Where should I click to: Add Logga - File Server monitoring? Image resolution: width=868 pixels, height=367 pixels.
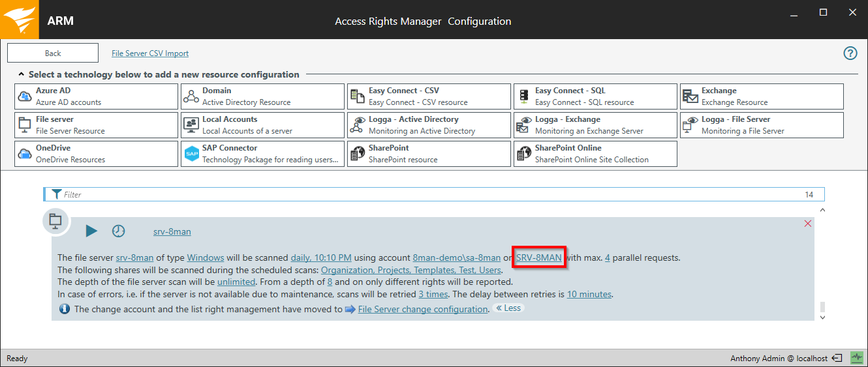click(x=762, y=125)
